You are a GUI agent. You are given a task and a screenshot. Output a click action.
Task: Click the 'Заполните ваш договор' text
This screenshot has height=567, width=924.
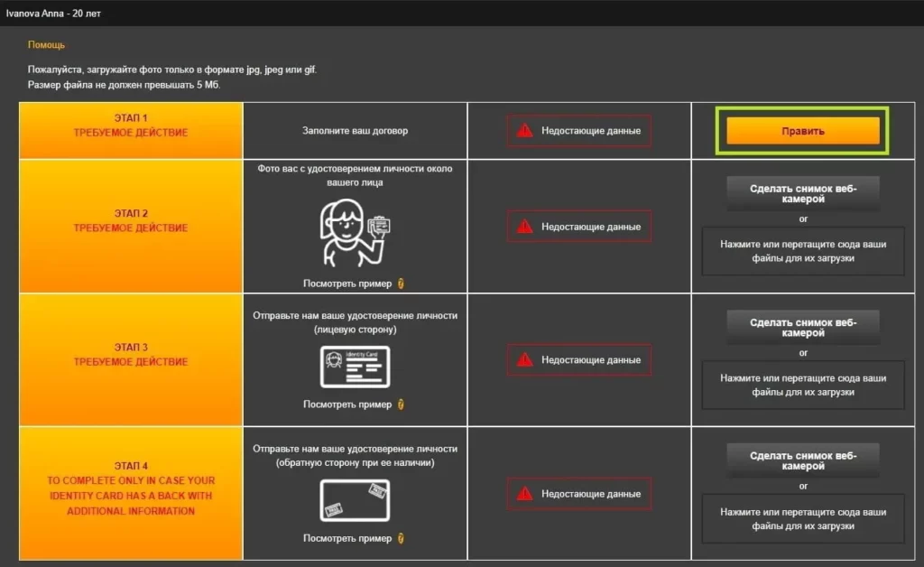point(355,130)
